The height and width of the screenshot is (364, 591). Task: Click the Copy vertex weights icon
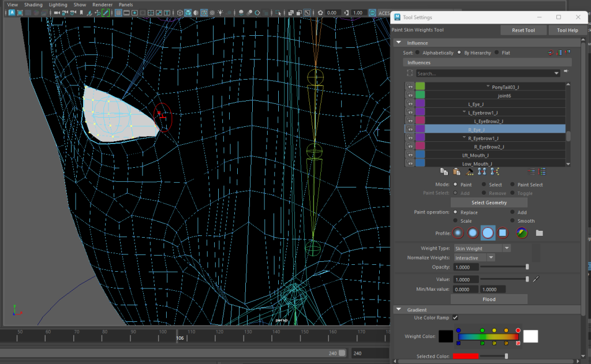[x=444, y=171]
